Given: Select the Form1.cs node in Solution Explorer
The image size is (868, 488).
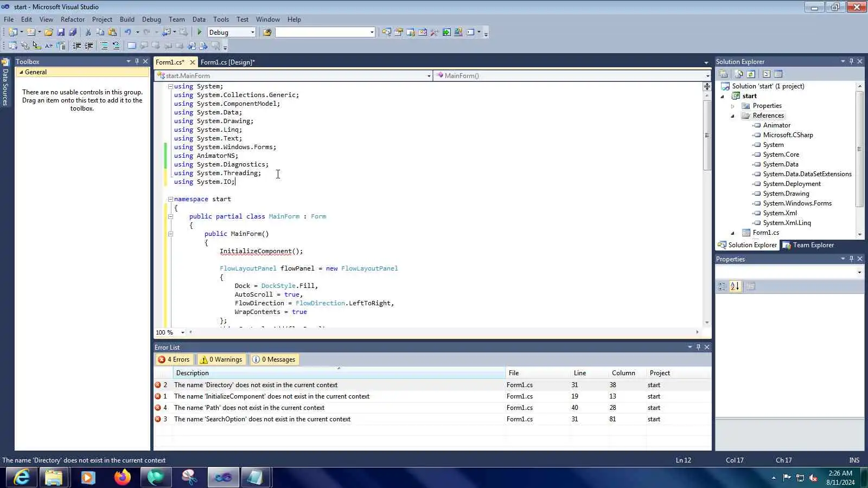Looking at the screenshot, I should 765,233.
